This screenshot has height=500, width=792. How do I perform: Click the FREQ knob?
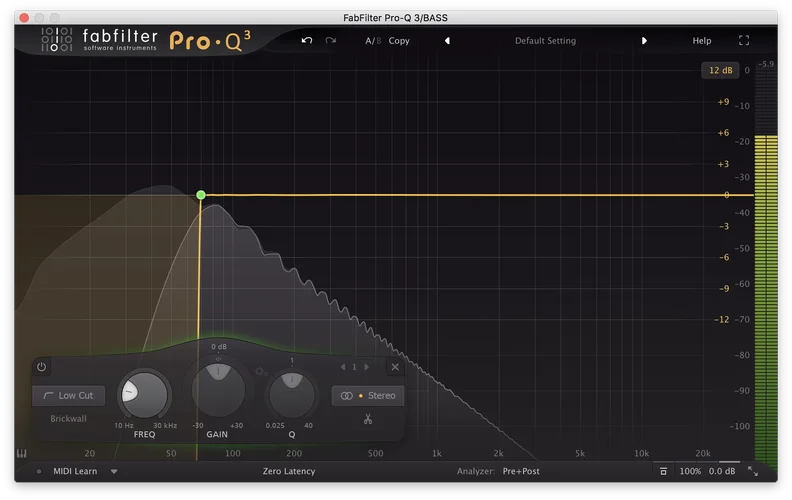(x=144, y=395)
